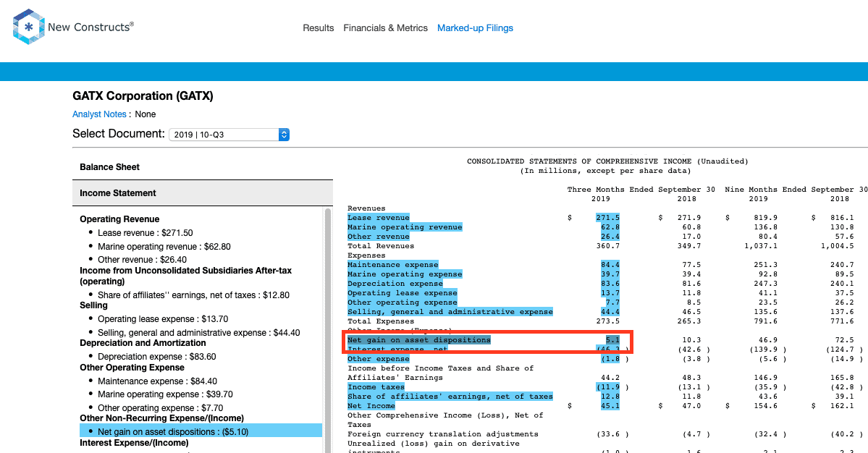Viewport: 868px width, 453px height.
Task: Click highlighted value 44.4 in filing
Action: click(610, 312)
